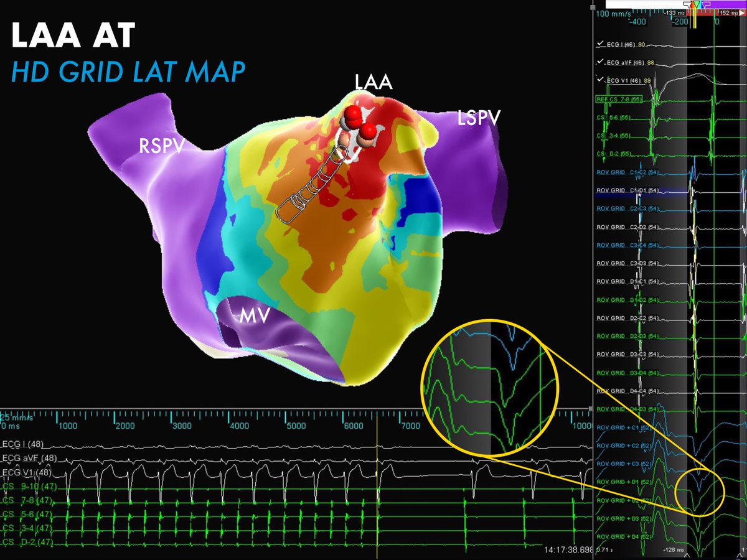Uncheck the ECG aVF channel checkmark
Screen dimensions: 747x560
601,62
